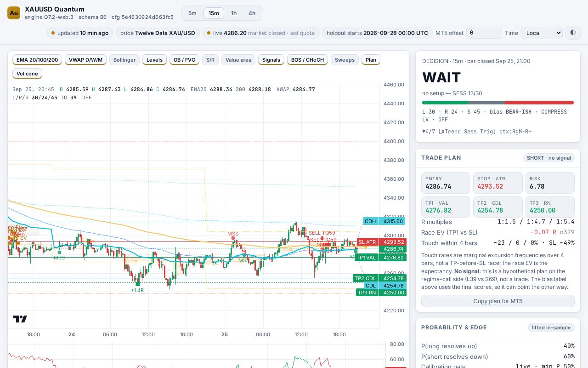Click the TP1 VAL 4276.82 price label
Image resolution: width=588 pixels, height=368 pixels.
[x=380, y=258]
